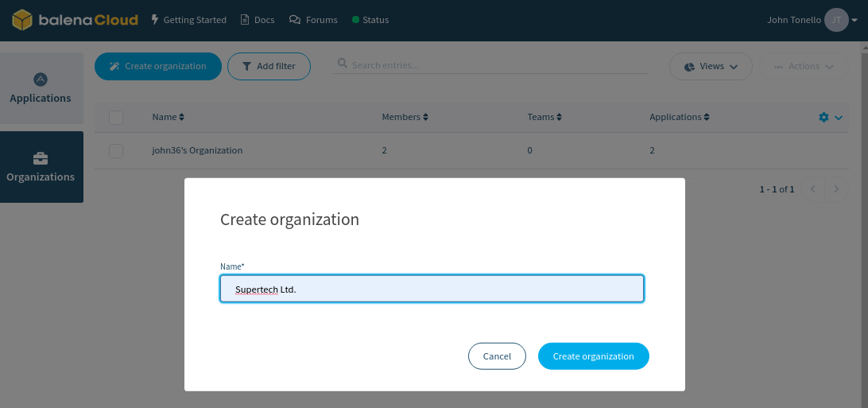The height and width of the screenshot is (408, 868).
Task: Go to the previous page arrow
Action: [x=812, y=189]
